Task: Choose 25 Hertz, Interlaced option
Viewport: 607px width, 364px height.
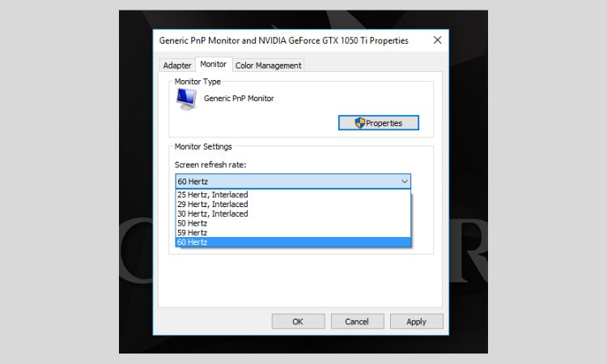Action: point(293,195)
